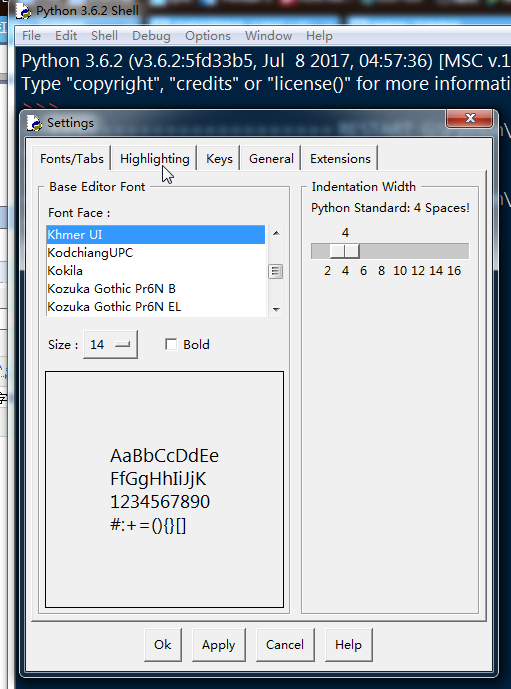Click the Help button in Settings dialog

pos(348,645)
